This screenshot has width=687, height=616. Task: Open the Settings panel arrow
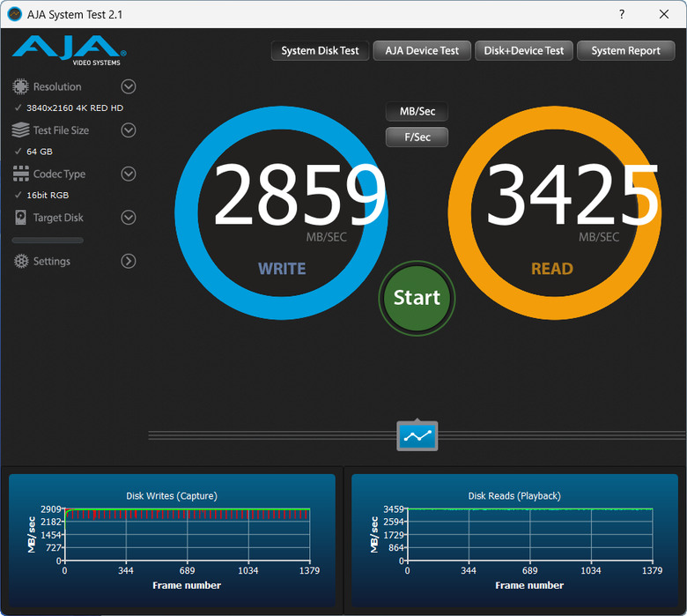(x=129, y=262)
